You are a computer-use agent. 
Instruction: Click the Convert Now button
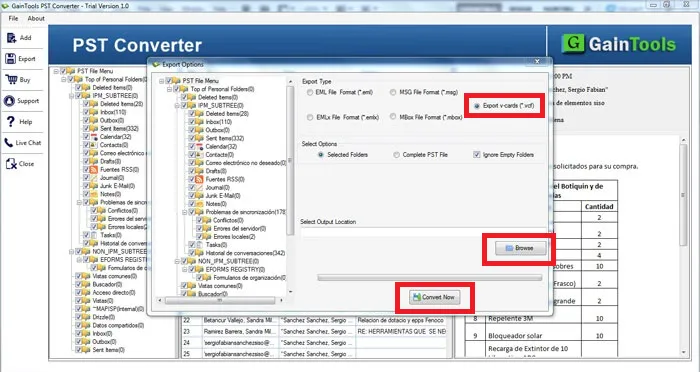[x=434, y=297]
